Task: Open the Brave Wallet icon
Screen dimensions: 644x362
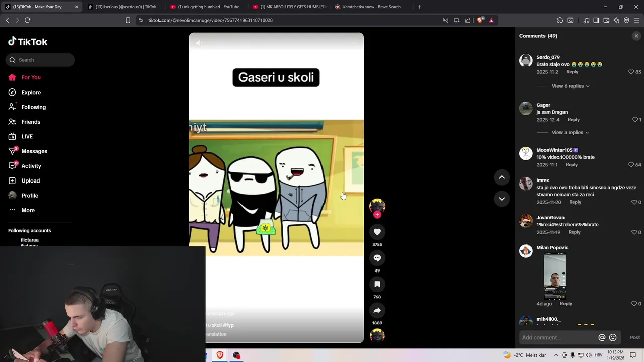Action: [x=606, y=20]
